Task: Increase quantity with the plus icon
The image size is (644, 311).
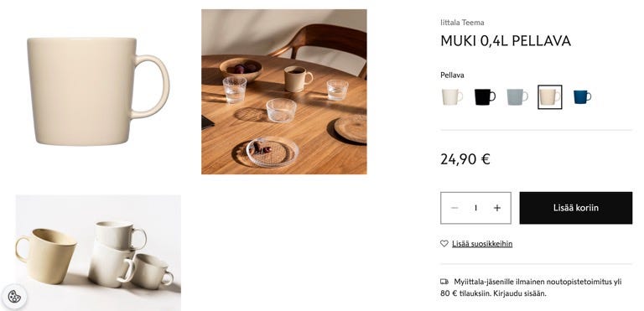Action: click(x=497, y=208)
